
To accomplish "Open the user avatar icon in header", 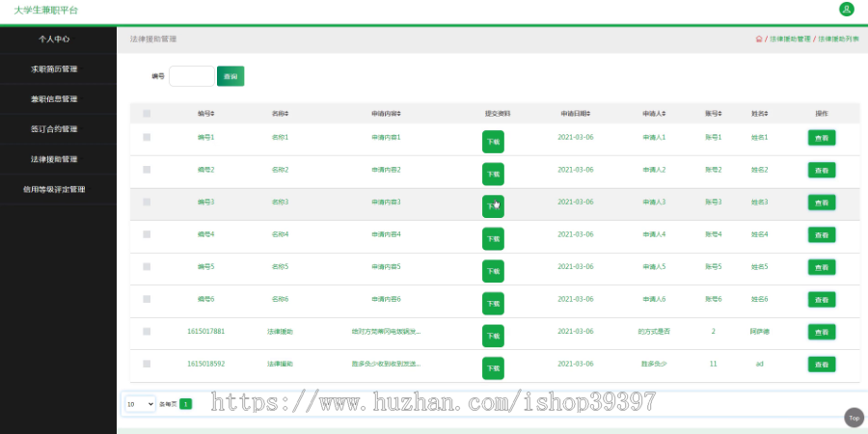I will [x=847, y=9].
